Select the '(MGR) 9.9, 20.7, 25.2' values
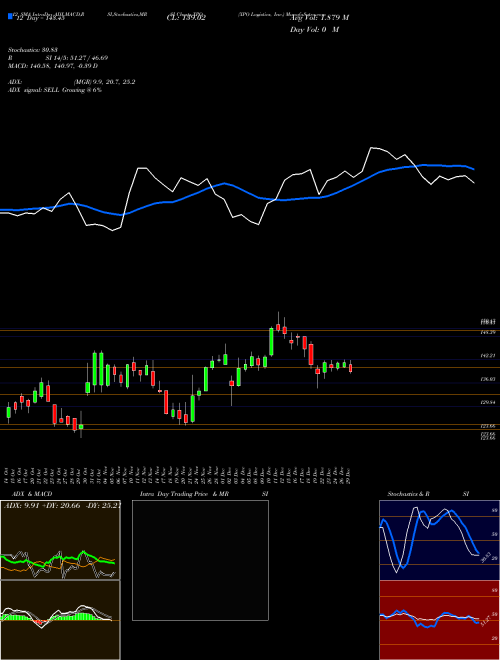Image resolution: width=500 pixels, height=660 pixels. 104,82
